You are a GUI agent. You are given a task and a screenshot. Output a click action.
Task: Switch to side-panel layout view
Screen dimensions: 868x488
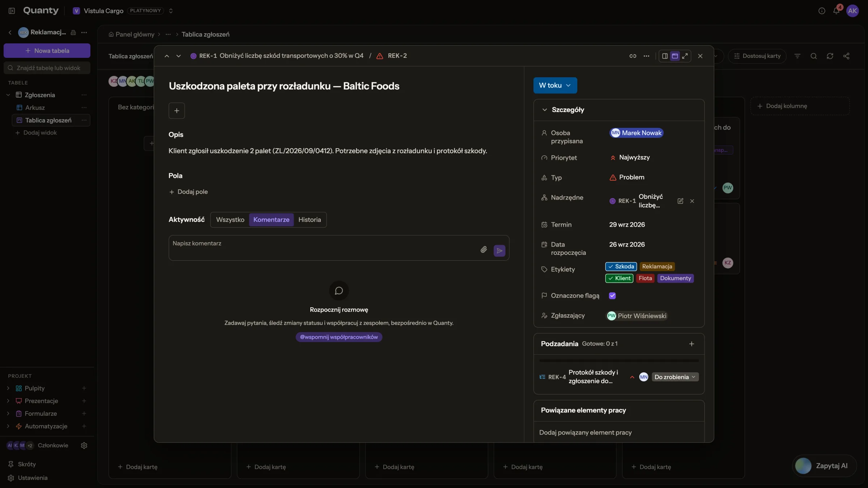(x=665, y=56)
